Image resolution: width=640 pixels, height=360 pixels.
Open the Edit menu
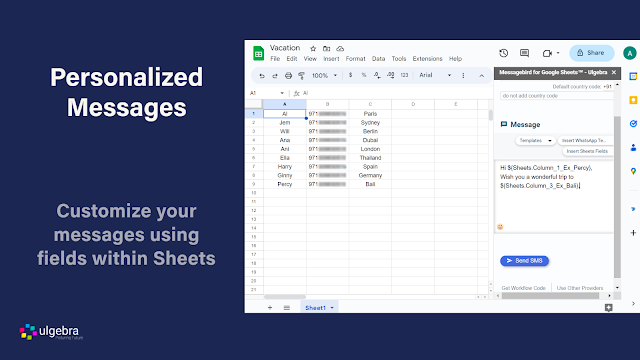(292, 59)
